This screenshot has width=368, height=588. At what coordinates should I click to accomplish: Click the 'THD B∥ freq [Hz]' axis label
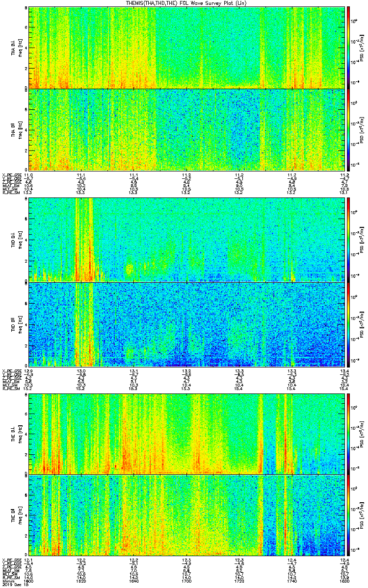(16, 324)
